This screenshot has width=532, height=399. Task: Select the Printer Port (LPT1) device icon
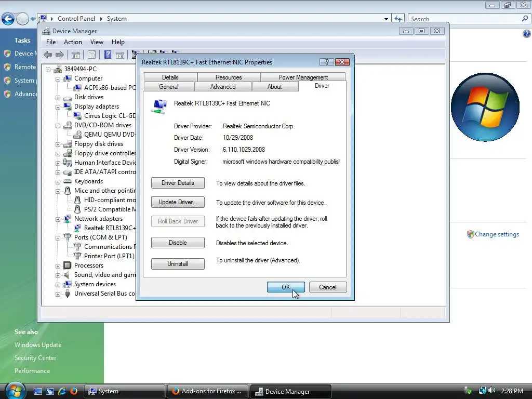(78, 256)
